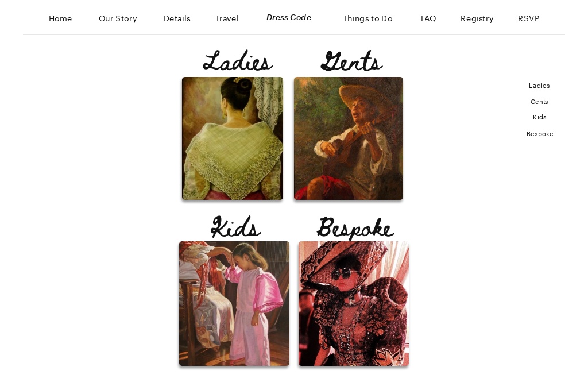Click the Gents script heading
588x386 pixels.
coord(352,60)
